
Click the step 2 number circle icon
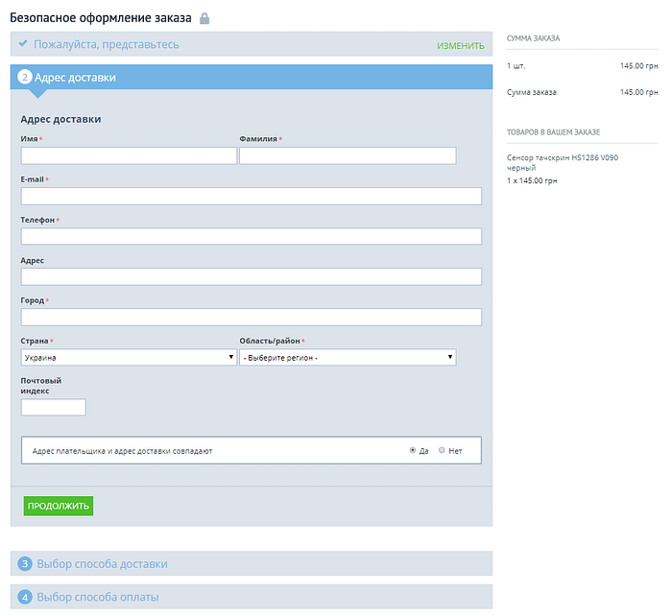pos(25,78)
